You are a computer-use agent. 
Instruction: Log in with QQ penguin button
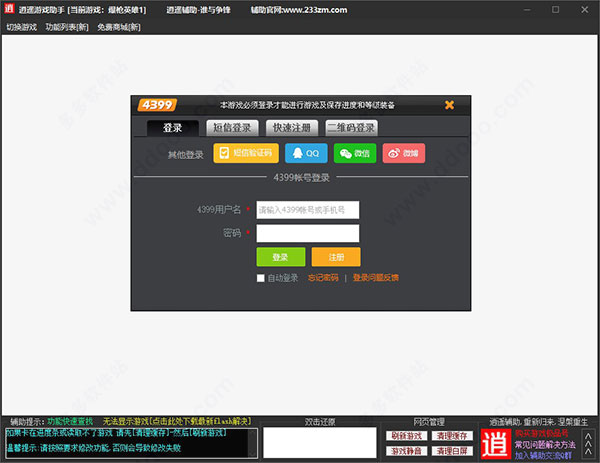(x=306, y=153)
